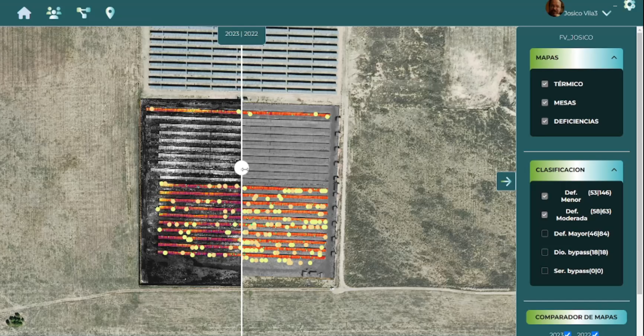Screen dimensions: 644x336
Task: Select the location pin icon
Action: click(110, 13)
